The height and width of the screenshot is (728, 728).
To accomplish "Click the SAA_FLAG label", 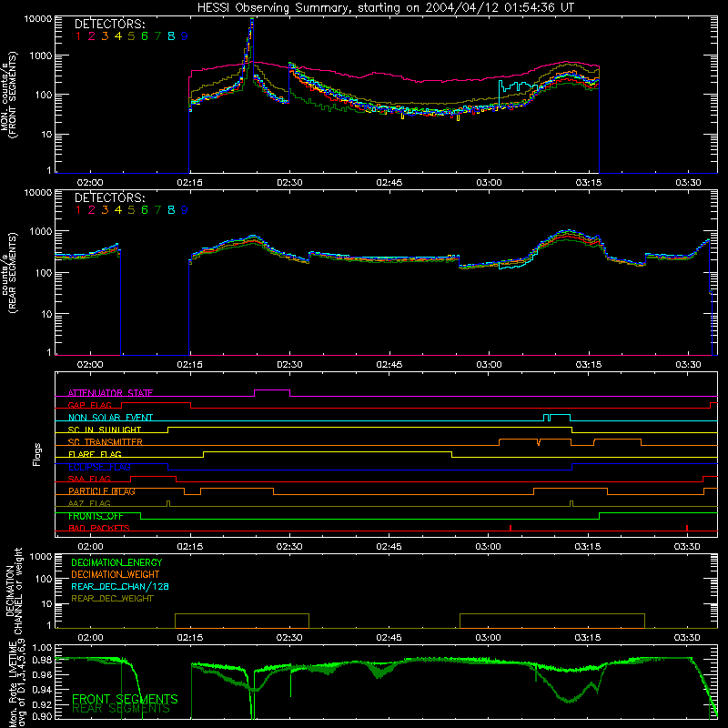I will point(89,479).
